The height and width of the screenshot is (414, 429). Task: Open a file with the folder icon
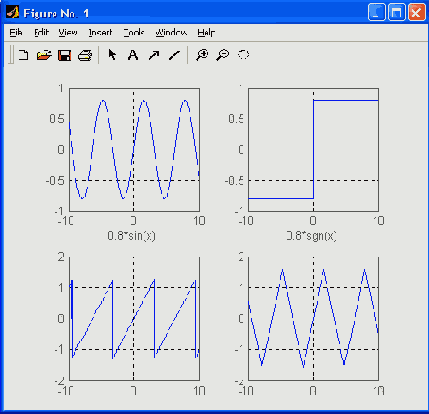click(x=44, y=55)
